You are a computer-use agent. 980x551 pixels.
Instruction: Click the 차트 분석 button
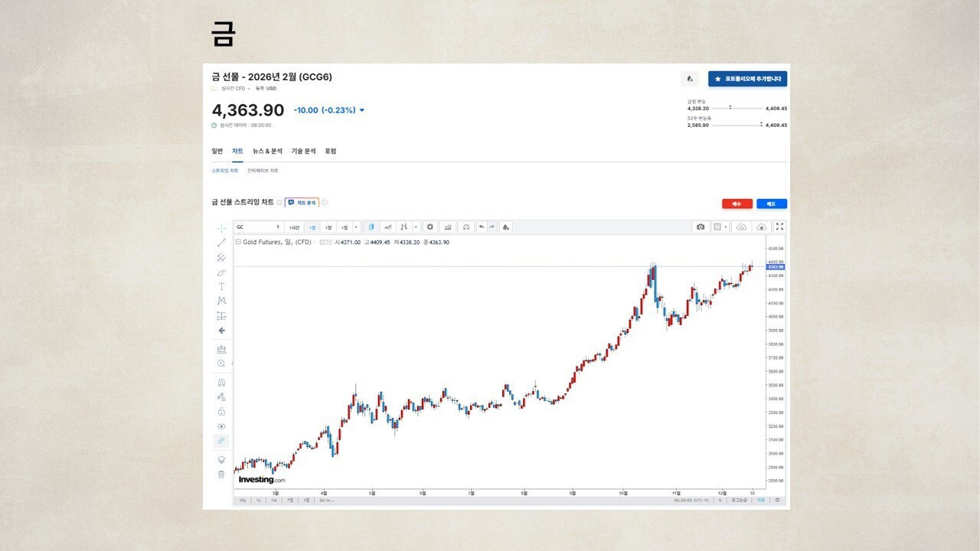[302, 203]
